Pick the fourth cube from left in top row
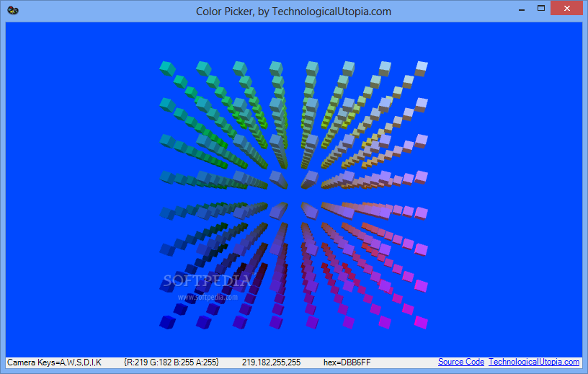Viewport: 588px width, 374px height. (277, 68)
